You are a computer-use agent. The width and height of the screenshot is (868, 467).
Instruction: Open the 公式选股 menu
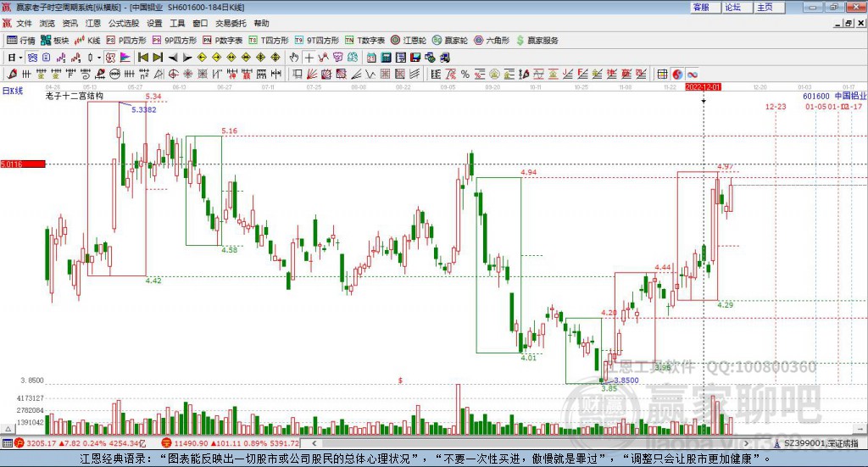(124, 23)
